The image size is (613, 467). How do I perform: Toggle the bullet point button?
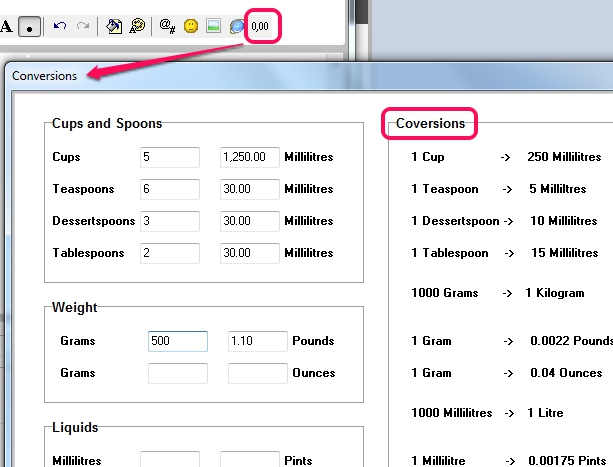tap(29, 26)
